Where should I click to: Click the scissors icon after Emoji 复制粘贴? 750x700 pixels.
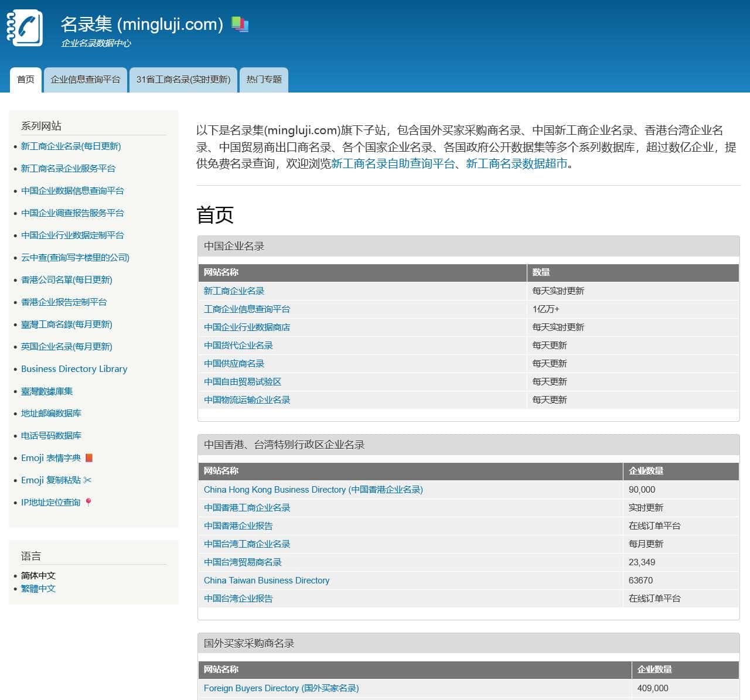pos(88,480)
